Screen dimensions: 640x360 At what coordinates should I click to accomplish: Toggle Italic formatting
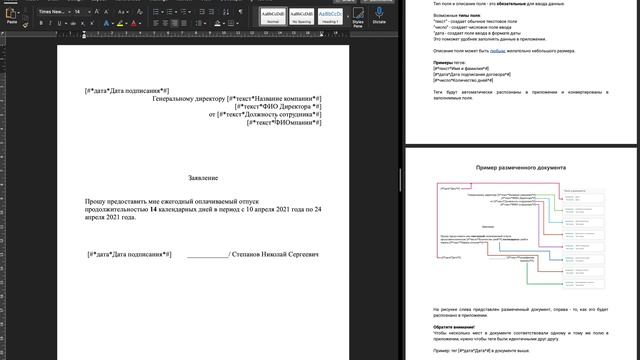click(x=50, y=24)
